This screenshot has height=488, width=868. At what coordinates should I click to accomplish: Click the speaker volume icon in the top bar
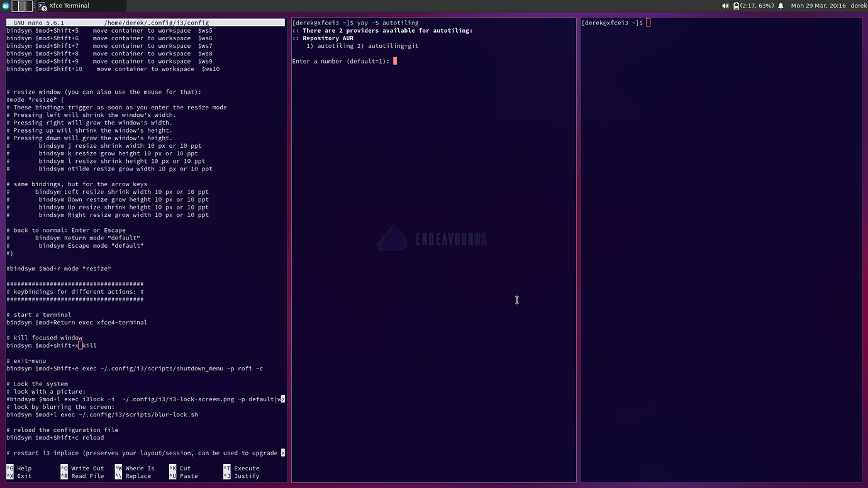[x=725, y=5]
